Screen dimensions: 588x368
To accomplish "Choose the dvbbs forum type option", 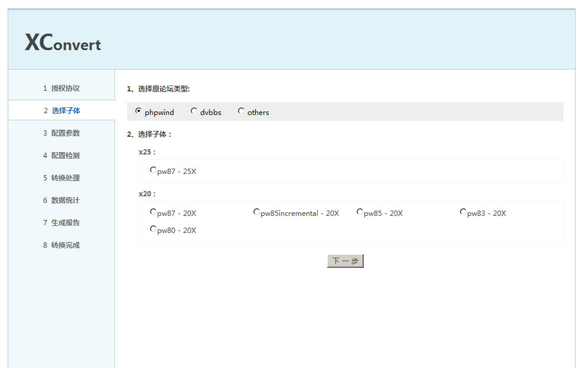I will coord(194,111).
